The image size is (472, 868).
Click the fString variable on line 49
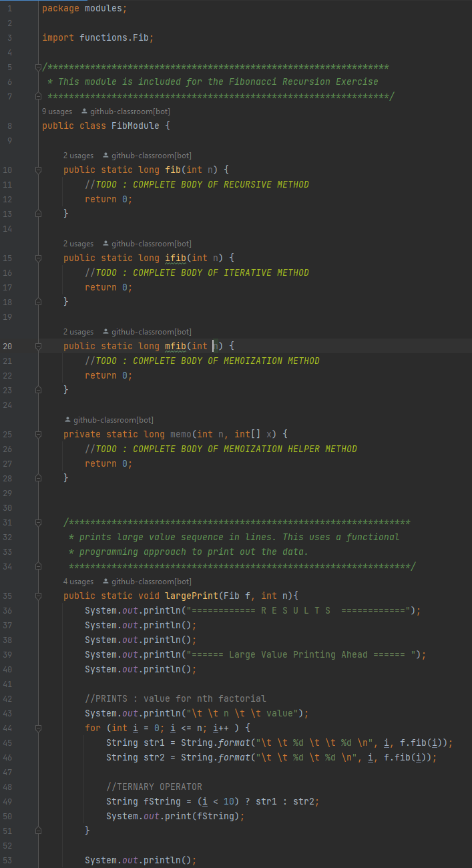coord(162,801)
